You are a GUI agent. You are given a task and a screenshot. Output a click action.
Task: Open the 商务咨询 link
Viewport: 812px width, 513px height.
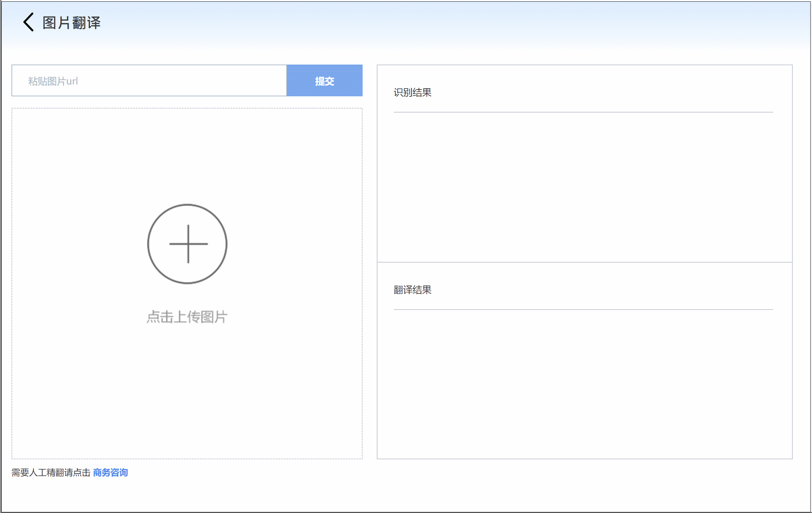pyautogui.click(x=110, y=472)
